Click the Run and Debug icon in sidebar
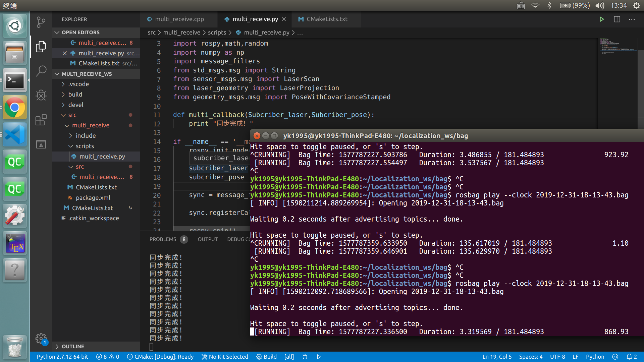Viewport: 644px width, 362px height. (x=41, y=96)
